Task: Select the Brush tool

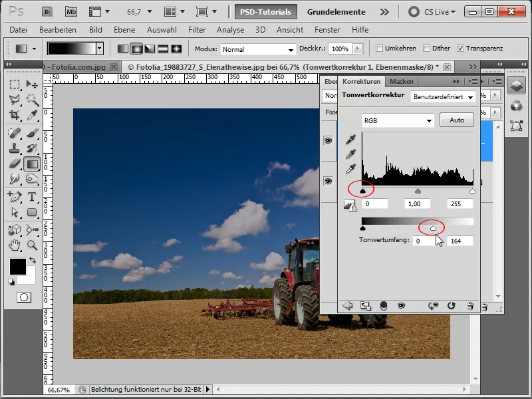Action: (x=32, y=132)
